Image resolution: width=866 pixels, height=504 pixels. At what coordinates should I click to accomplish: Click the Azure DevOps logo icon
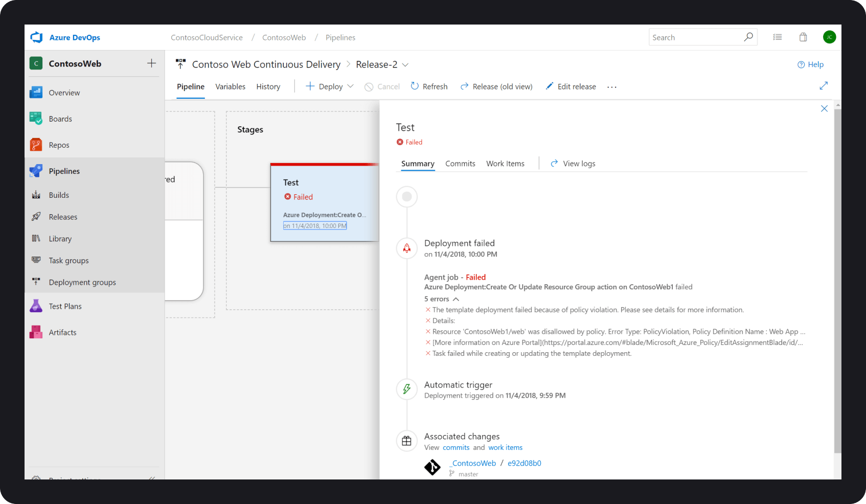click(x=36, y=37)
